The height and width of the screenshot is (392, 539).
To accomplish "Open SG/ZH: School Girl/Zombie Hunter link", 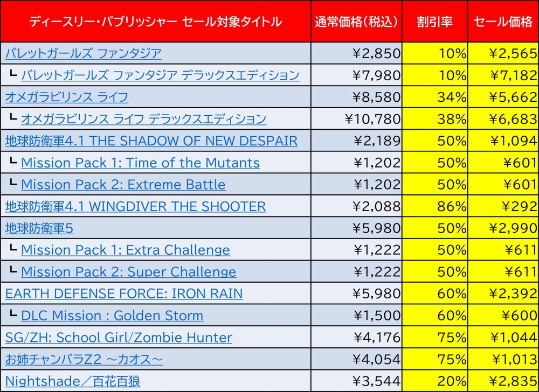I will click(x=119, y=338).
